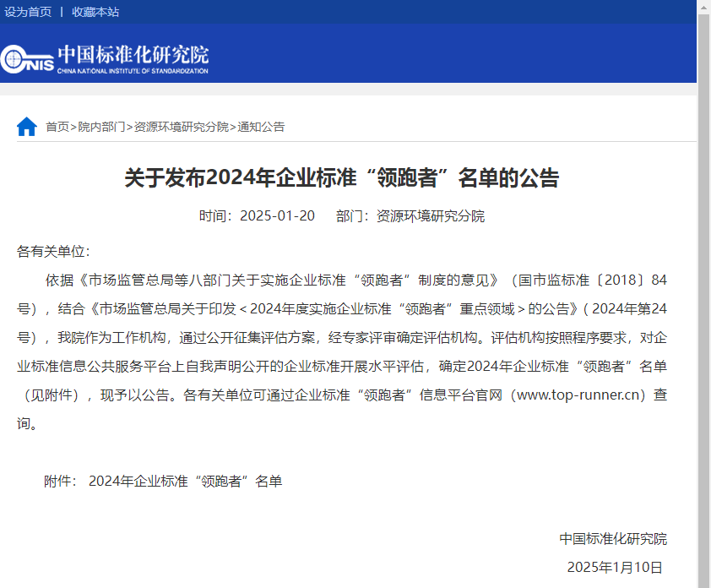Click the 中国标准化研究院 header title
Viewport: 711px width, 588px height.
point(133,54)
